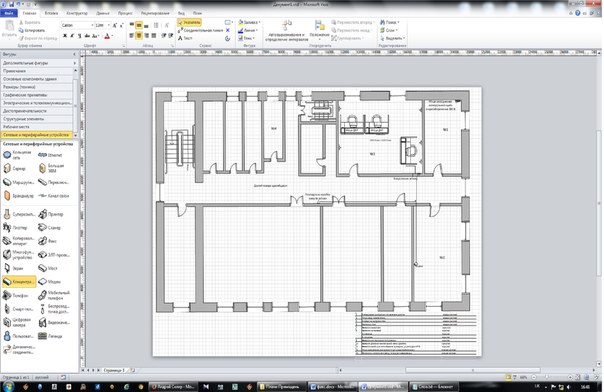Viewport: 604px width, 392px height.
Task: Switch to the Данные (Data) tab
Action: [x=103, y=13]
